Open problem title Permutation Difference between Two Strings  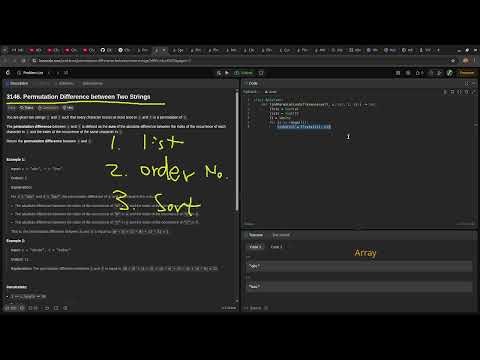[x=78, y=97]
